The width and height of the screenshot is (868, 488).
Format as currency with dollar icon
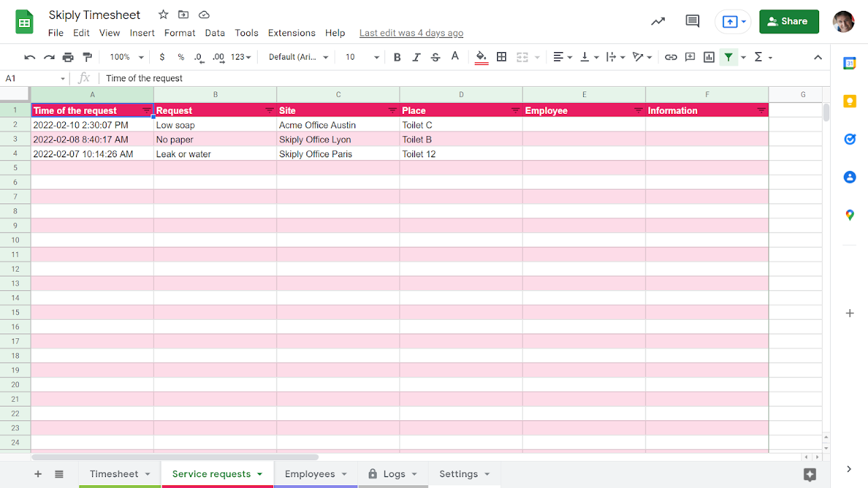point(162,57)
